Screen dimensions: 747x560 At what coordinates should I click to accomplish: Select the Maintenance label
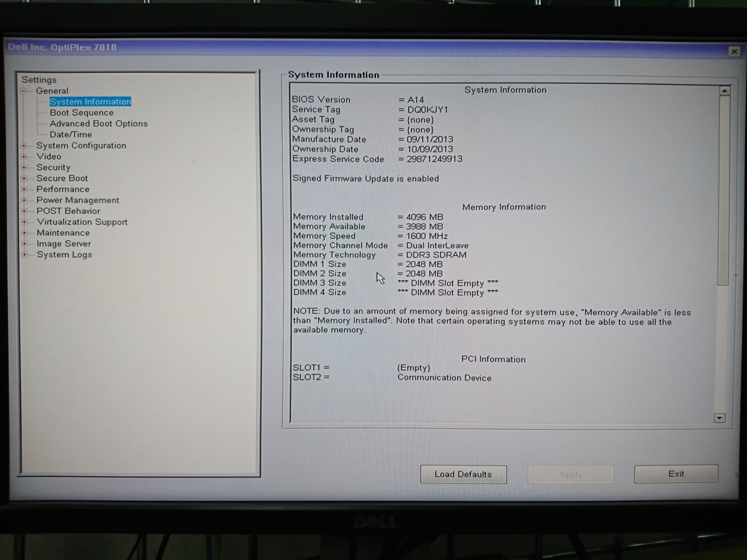pos(63,233)
